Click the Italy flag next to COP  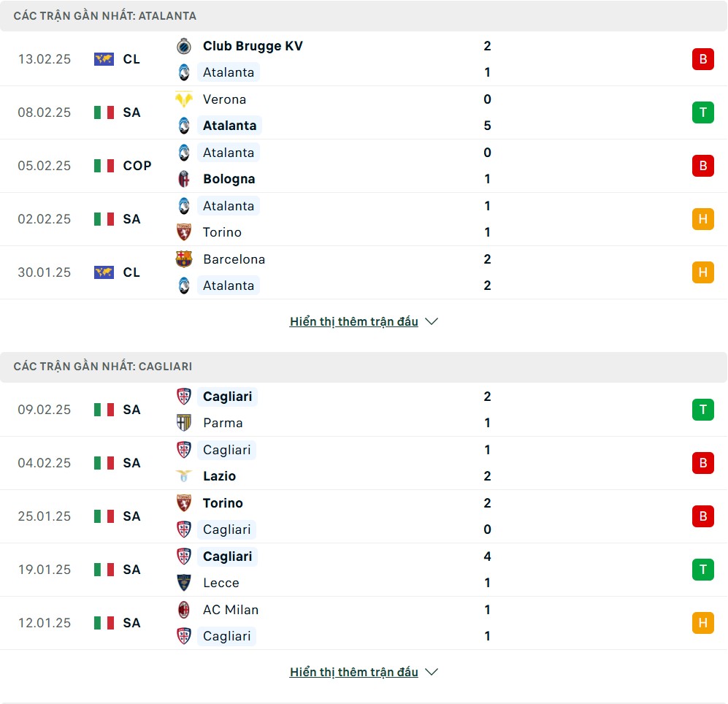tap(104, 166)
